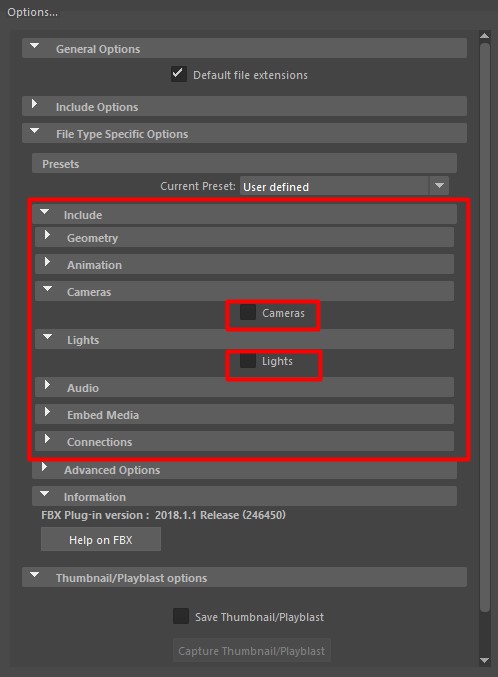Image resolution: width=498 pixels, height=677 pixels.
Task: Uncheck Default file extensions checkbox
Action: pyautogui.click(x=179, y=74)
